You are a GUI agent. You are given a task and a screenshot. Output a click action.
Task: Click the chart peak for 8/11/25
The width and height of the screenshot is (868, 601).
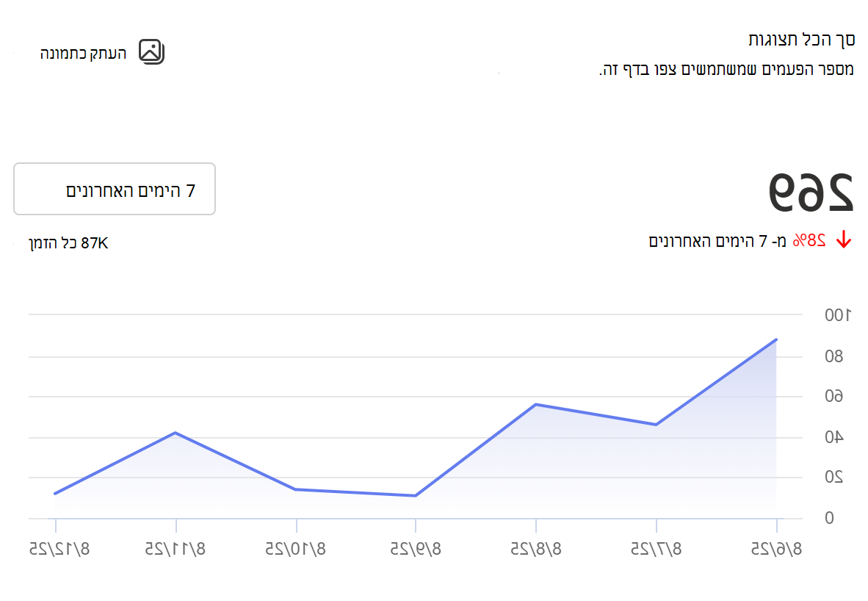click(176, 433)
